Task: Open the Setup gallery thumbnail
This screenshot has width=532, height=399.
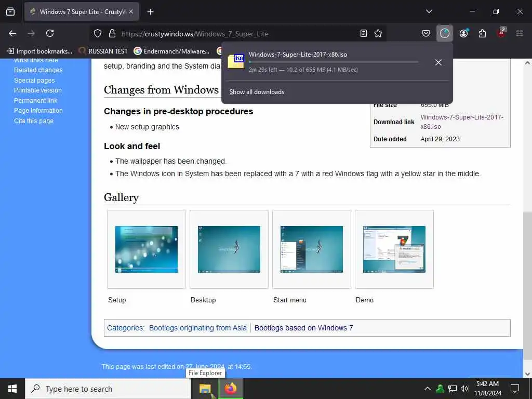Action: [x=147, y=249]
